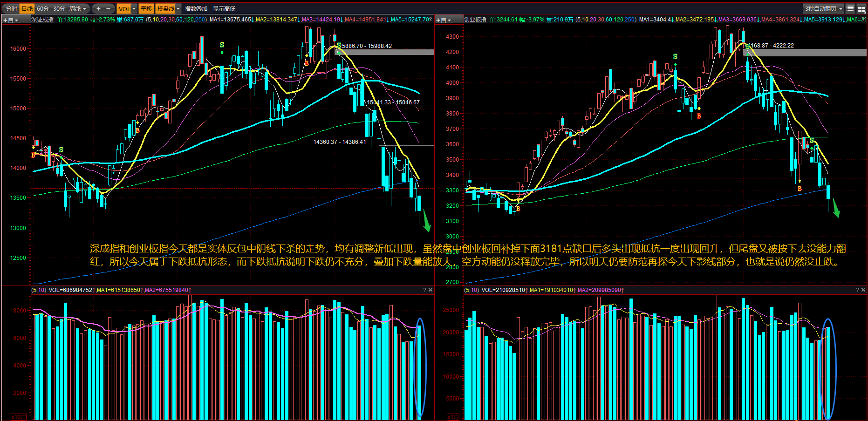The image size is (868, 421).
Task: Open help for right volume panel
Action: click(857, 290)
